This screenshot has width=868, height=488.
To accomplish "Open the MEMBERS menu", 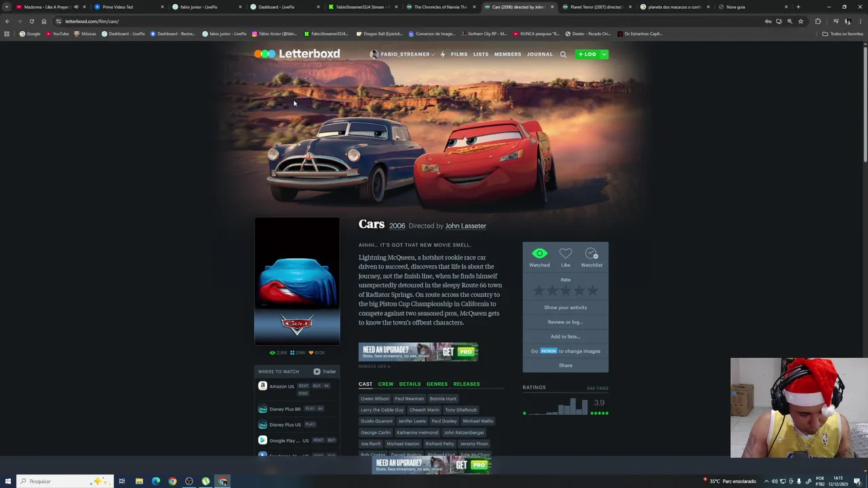I will coord(508,54).
